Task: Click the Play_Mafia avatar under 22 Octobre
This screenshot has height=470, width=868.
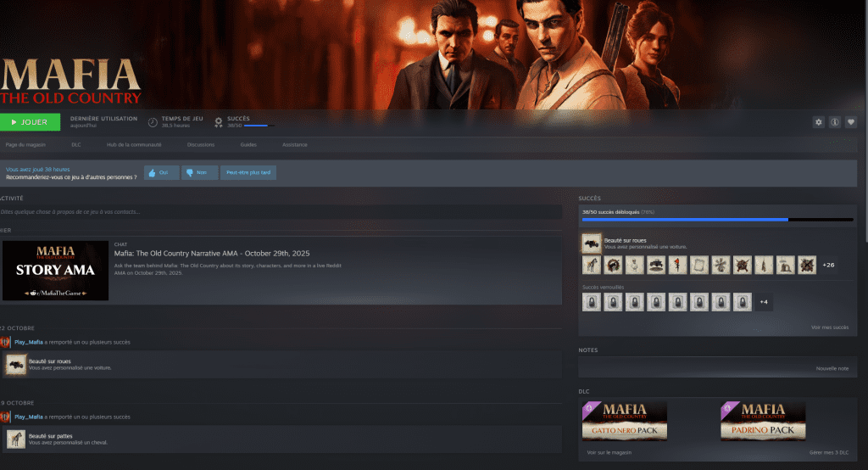Action: (x=6, y=342)
